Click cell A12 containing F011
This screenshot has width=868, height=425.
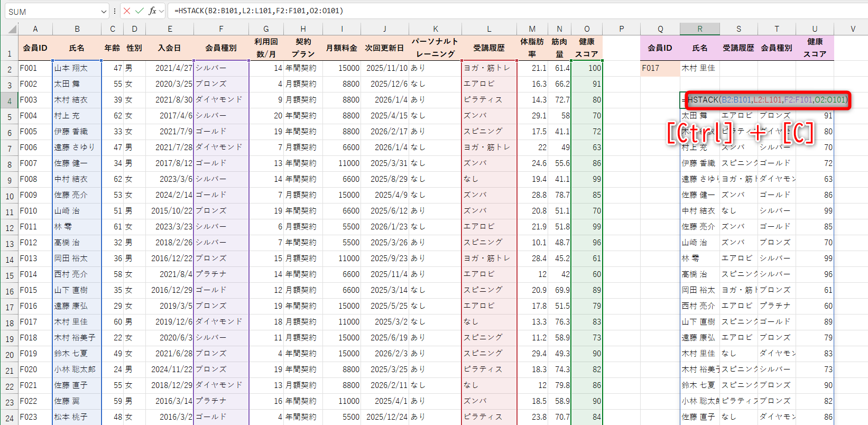pyautogui.click(x=35, y=227)
